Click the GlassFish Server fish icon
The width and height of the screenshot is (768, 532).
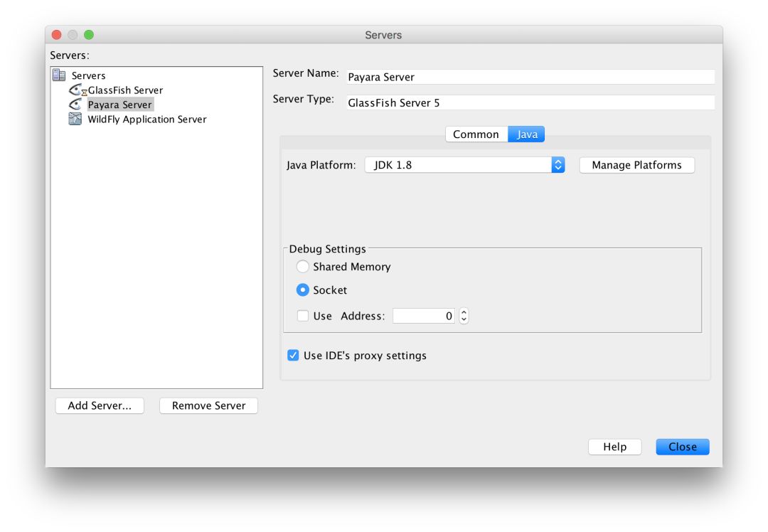(x=76, y=90)
